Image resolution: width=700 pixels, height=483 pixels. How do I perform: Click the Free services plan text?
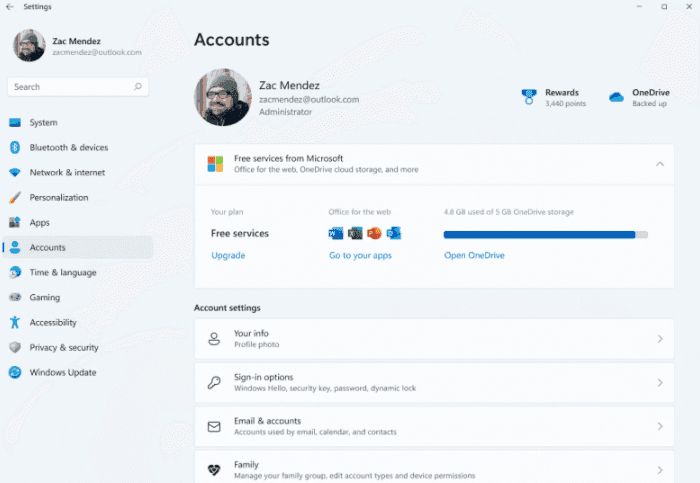(240, 233)
